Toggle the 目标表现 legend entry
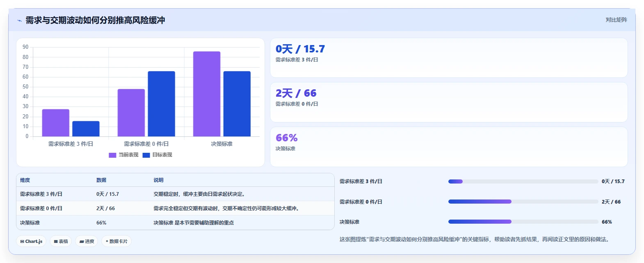The height and width of the screenshot is (263, 644). pyautogui.click(x=157, y=155)
